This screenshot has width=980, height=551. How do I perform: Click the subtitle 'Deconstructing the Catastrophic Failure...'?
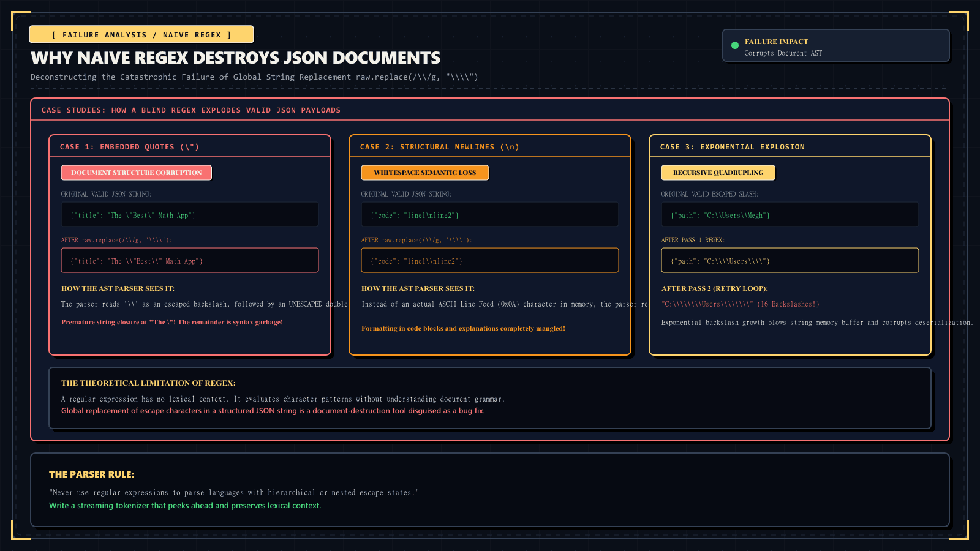(x=254, y=77)
